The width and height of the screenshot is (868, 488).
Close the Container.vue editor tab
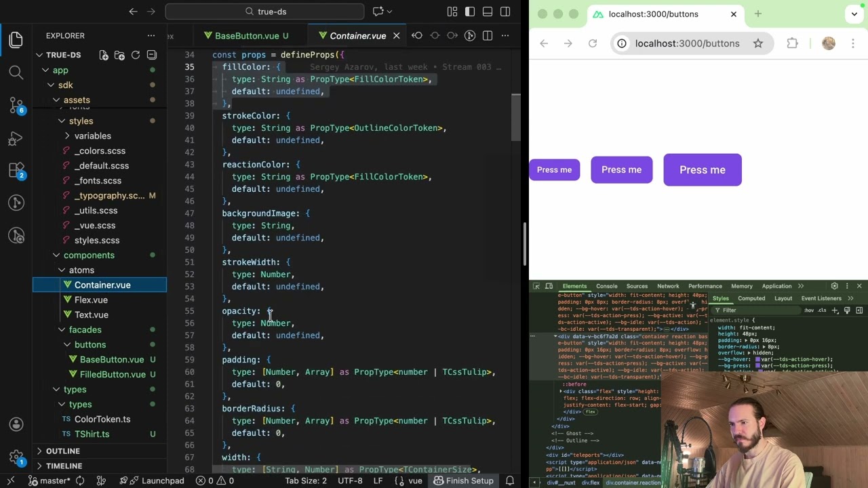pos(397,36)
